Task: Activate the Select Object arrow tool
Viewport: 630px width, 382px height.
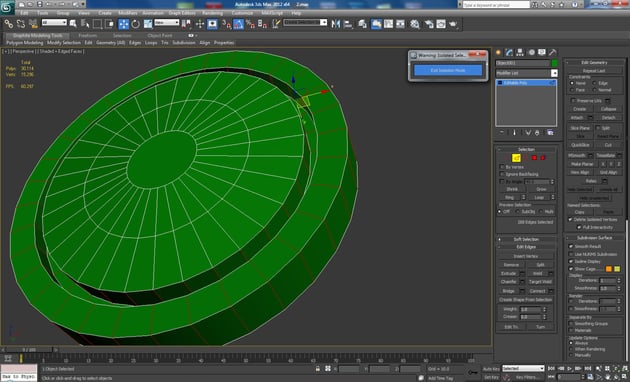Action: click(73, 24)
